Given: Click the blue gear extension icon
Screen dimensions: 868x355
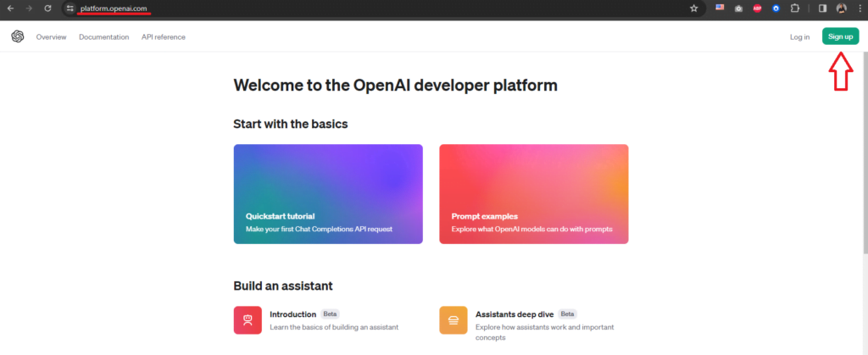Looking at the screenshot, I should pyautogui.click(x=776, y=8).
